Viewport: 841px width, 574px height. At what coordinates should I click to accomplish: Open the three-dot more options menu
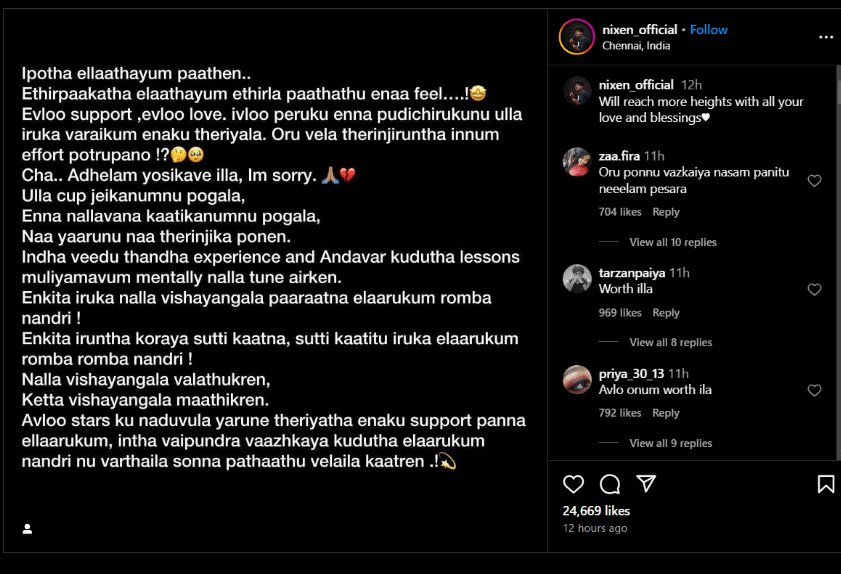tap(826, 37)
